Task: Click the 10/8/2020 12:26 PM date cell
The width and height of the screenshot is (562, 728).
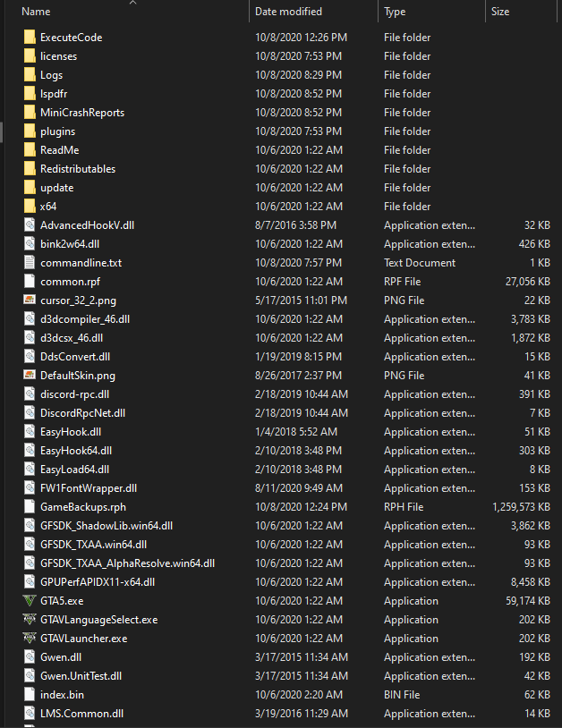Action: coord(301,38)
